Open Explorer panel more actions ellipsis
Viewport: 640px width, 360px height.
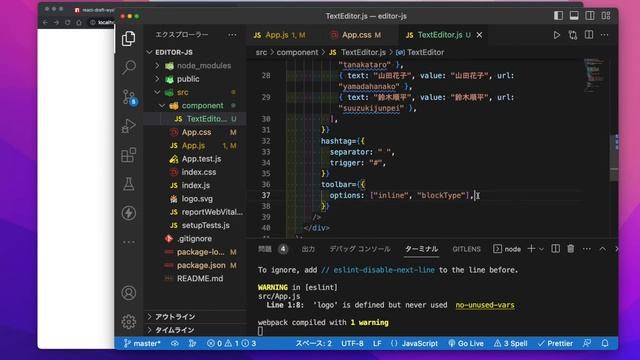[x=232, y=35]
